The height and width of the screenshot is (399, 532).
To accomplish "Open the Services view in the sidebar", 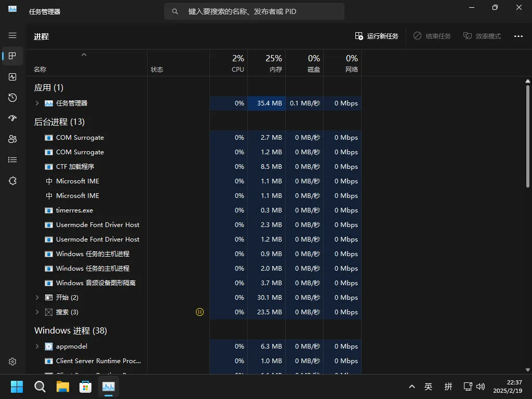I will click(12, 180).
